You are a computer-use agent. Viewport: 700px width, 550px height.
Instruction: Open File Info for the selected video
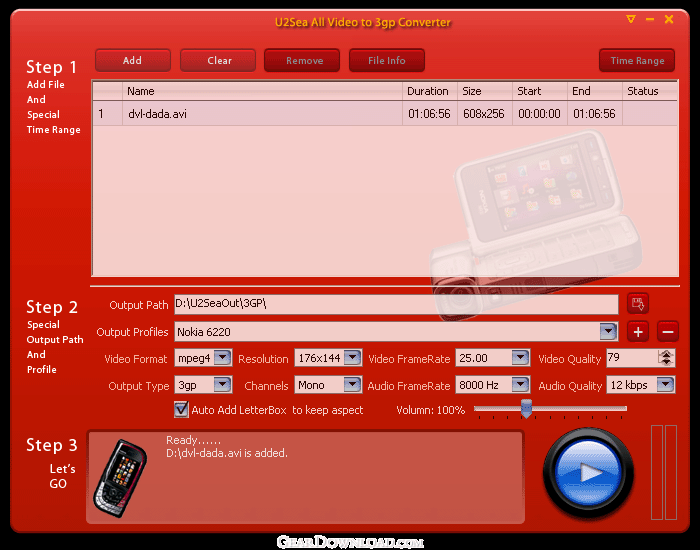pyautogui.click(x=387, y=60)
